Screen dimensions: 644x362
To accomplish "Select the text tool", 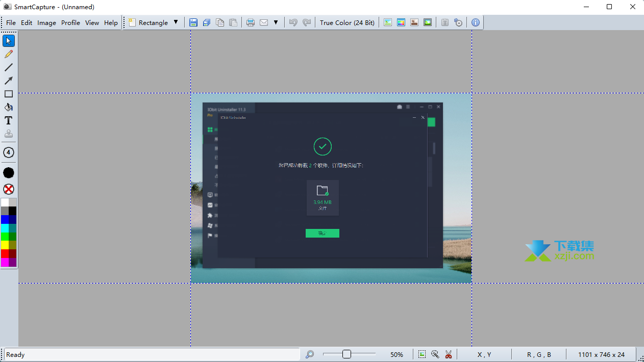I will [9, 120].
